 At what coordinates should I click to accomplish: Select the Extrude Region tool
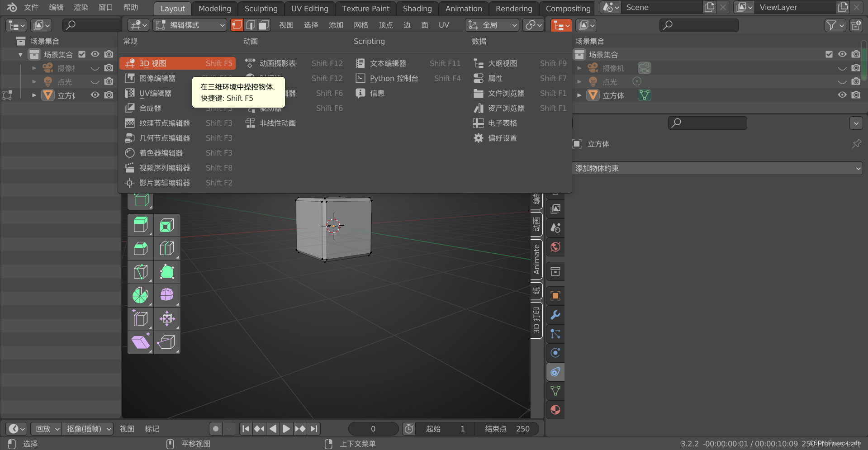tap(141, 225)
